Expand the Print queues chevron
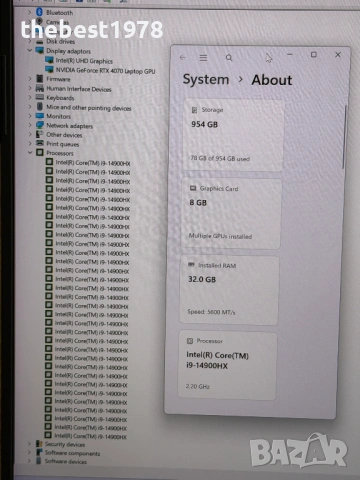This screenshot has width=360, height=480. tap(30, 143)
